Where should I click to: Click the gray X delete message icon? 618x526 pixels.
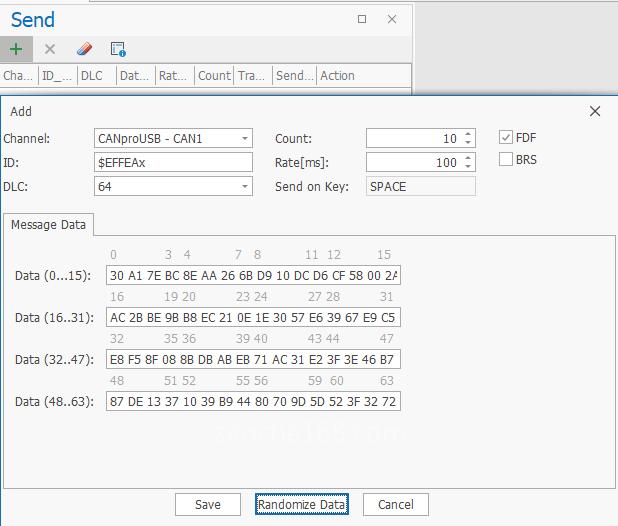(50, 49)
